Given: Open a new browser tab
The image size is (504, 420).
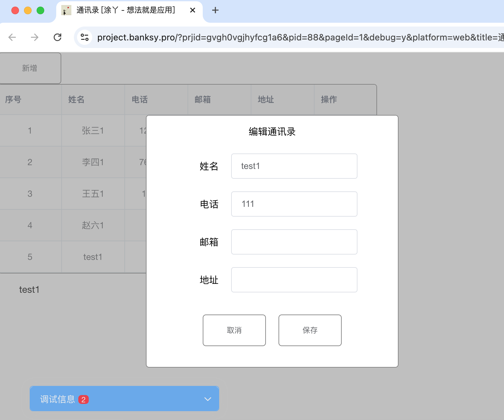Looking at the screenshot, I should point(215,10).
